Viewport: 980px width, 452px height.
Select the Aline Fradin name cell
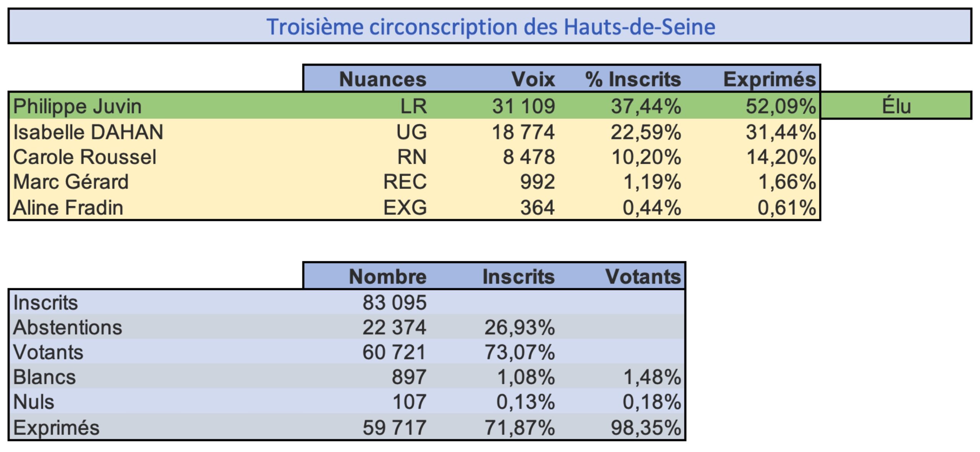pyautogui.click(x=68, y=207)
